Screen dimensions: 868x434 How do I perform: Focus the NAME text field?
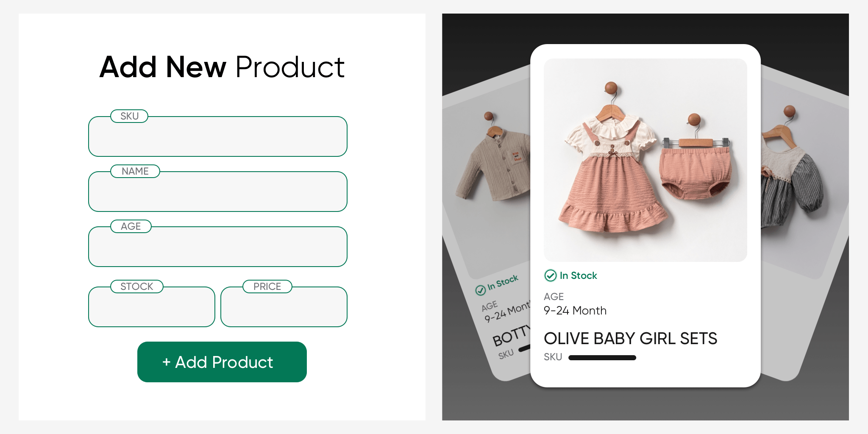[218, 192]
